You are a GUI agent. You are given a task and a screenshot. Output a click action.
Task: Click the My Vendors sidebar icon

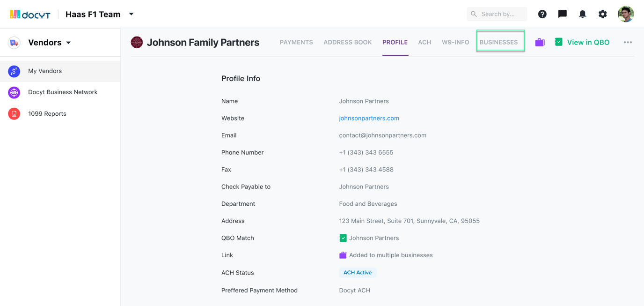point(14,71)
